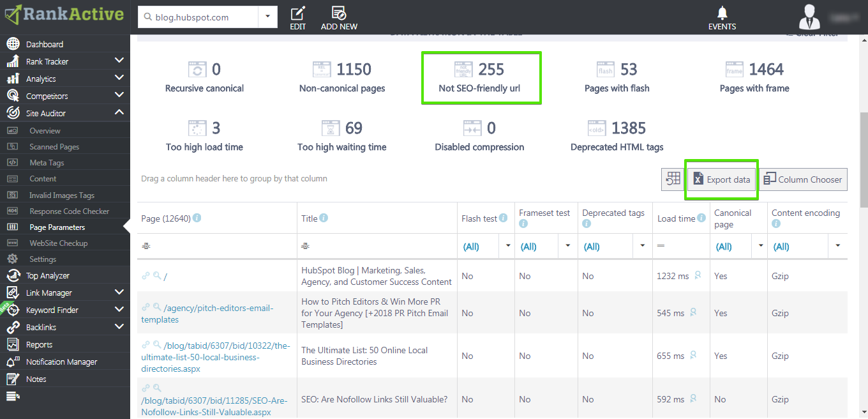This screenshot has height=419, width=868.
Task: Open the Flash test filter dropdown
Action: pos(508,246)
